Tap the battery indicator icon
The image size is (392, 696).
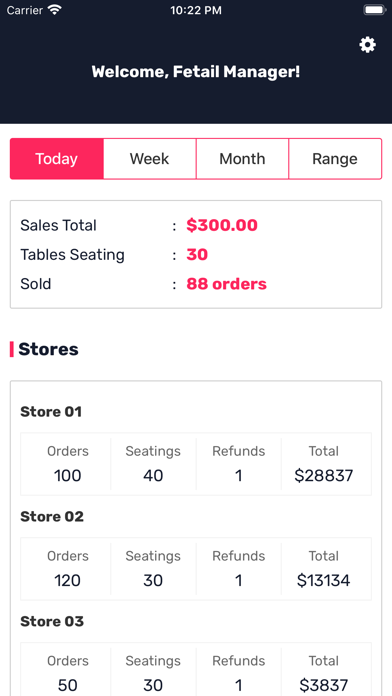point(374,10)
